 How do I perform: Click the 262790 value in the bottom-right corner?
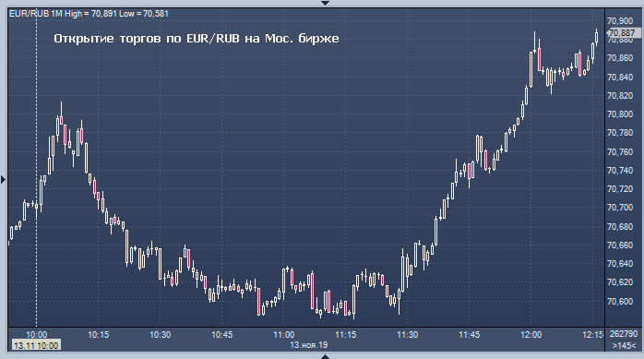tap(624, 334)
